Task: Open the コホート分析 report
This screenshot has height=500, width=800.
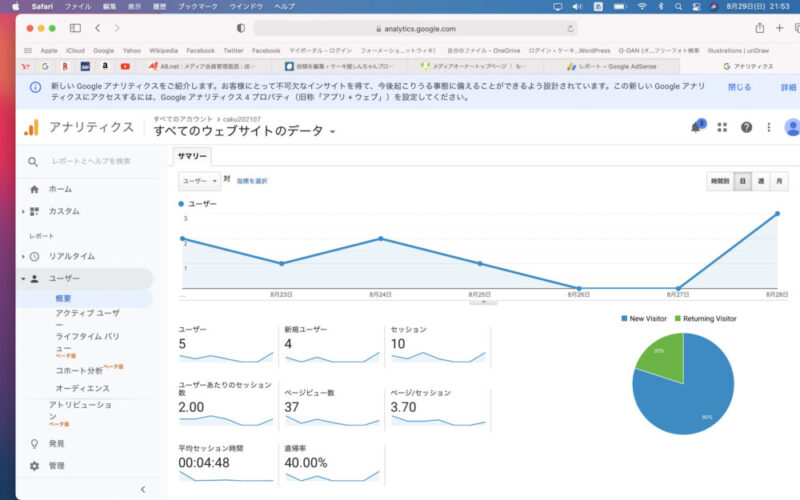Action: tap(79, 370)
